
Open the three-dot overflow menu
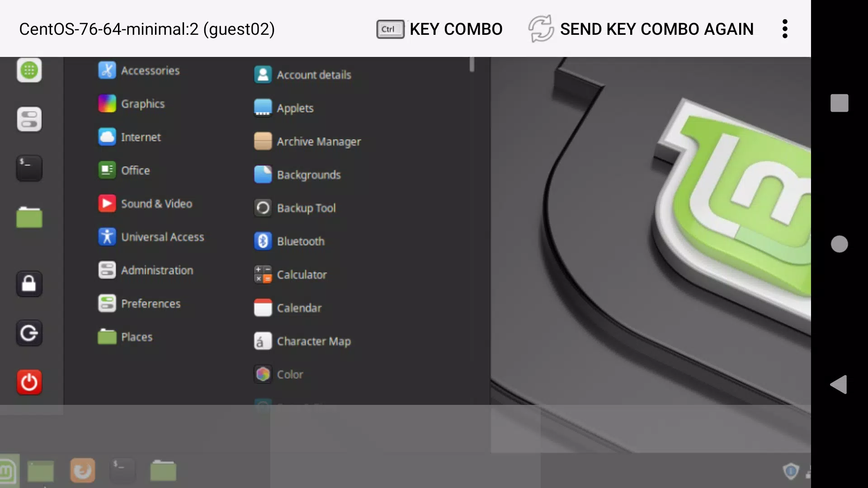(x=785, y=29)
